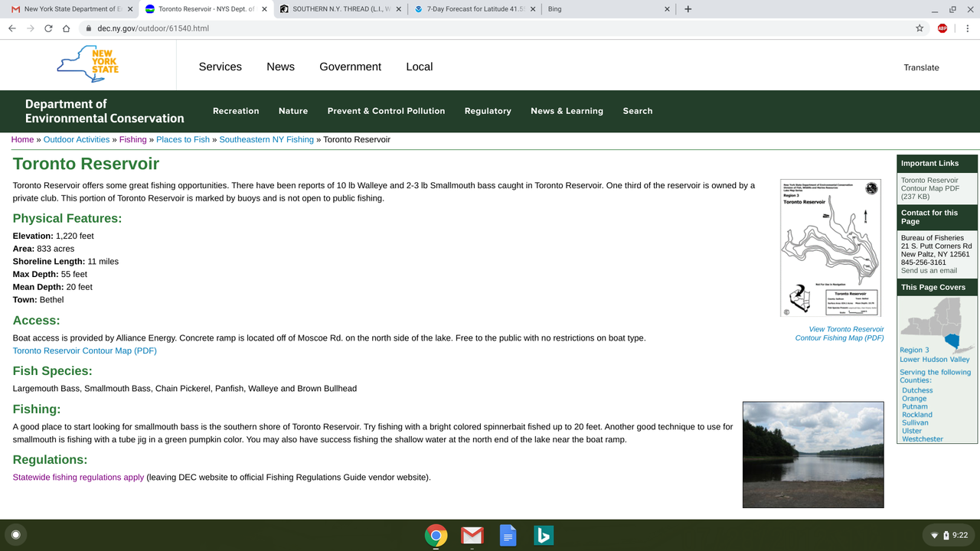Click the lake photograph thumbnail

point(812,455)
